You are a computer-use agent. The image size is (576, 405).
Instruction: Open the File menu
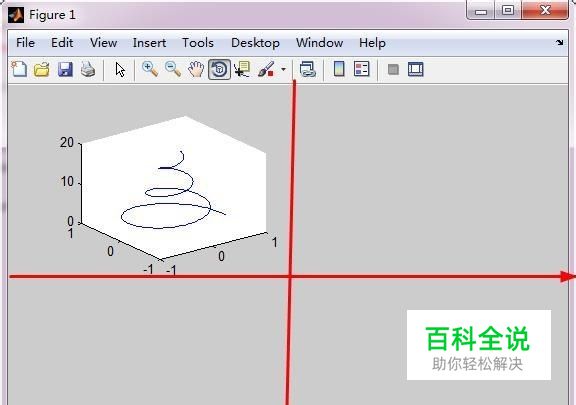tap(25, 43)
